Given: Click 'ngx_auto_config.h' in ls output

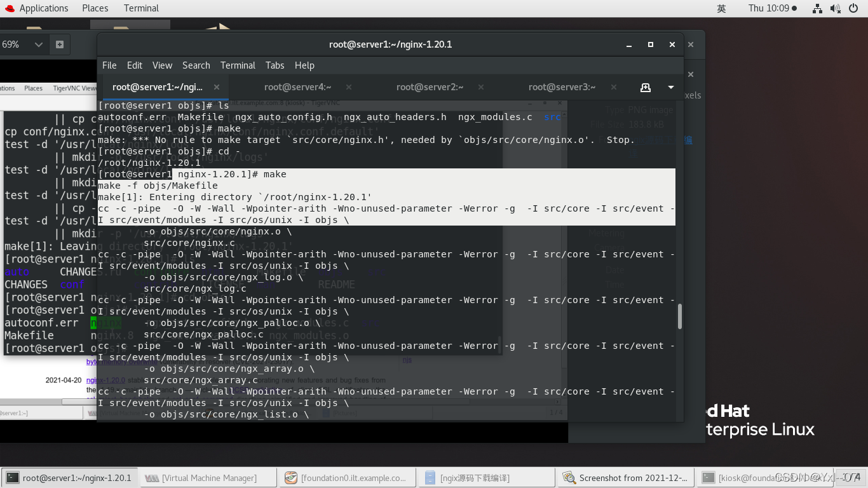Looking at the screenshot, I should click(283, 117).
